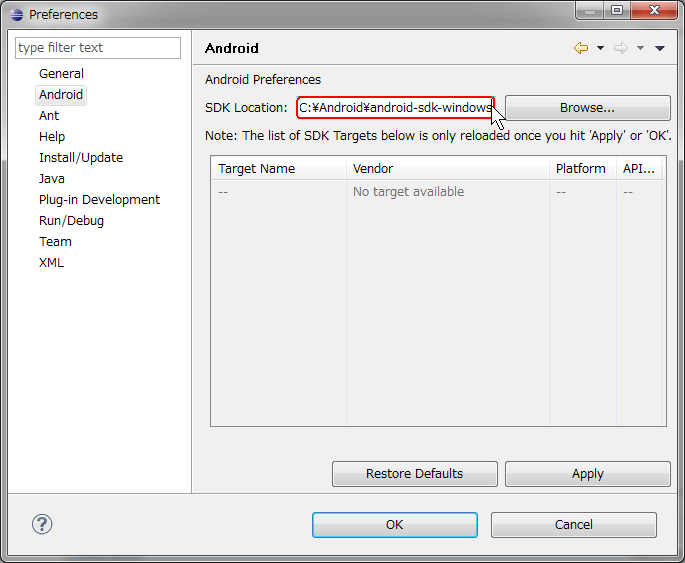Open the Forward history dropdown arrow
The image size is (685, 563).
click(640, 48)
